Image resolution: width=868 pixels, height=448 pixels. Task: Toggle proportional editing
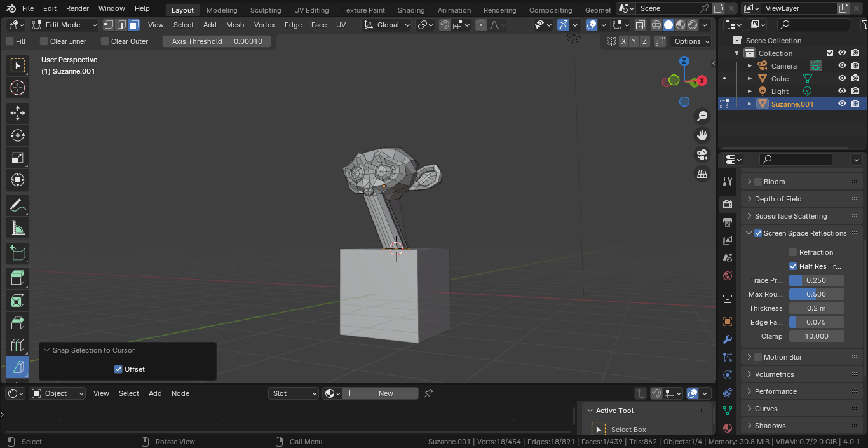click(481, 25)
